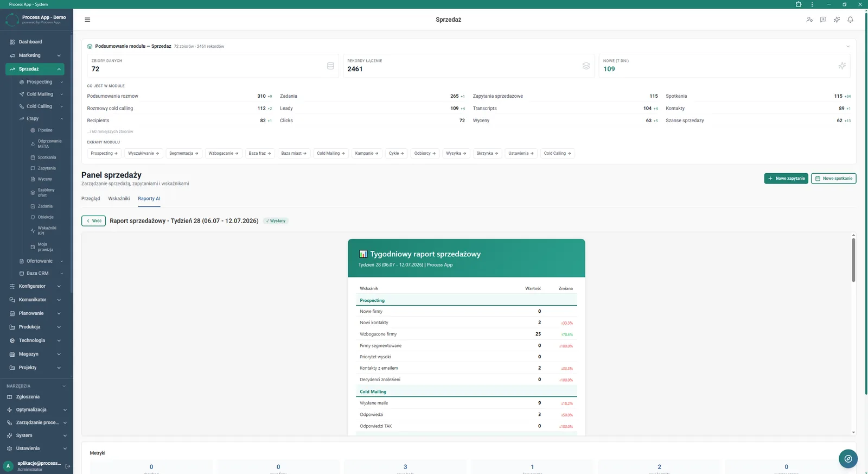868x474 pixels.
Task: Click the Magazyn warehouse icon
Action: pos(12,354)
